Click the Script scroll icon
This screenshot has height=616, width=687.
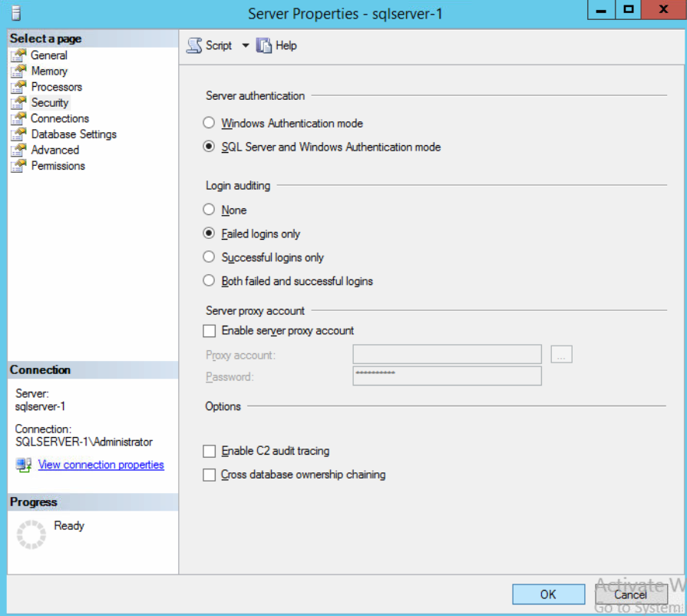coord(194,45)
